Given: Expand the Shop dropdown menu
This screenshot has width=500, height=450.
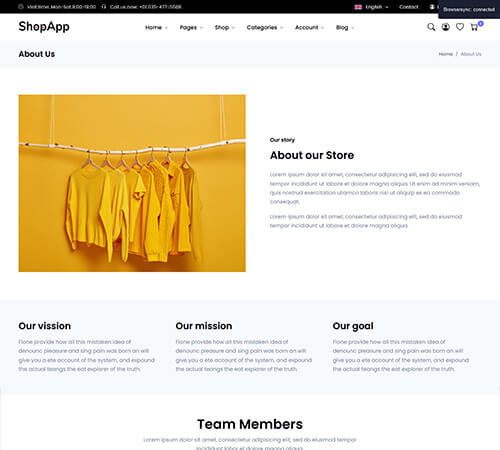Looking at the screenshot, I should pos(225,27).
